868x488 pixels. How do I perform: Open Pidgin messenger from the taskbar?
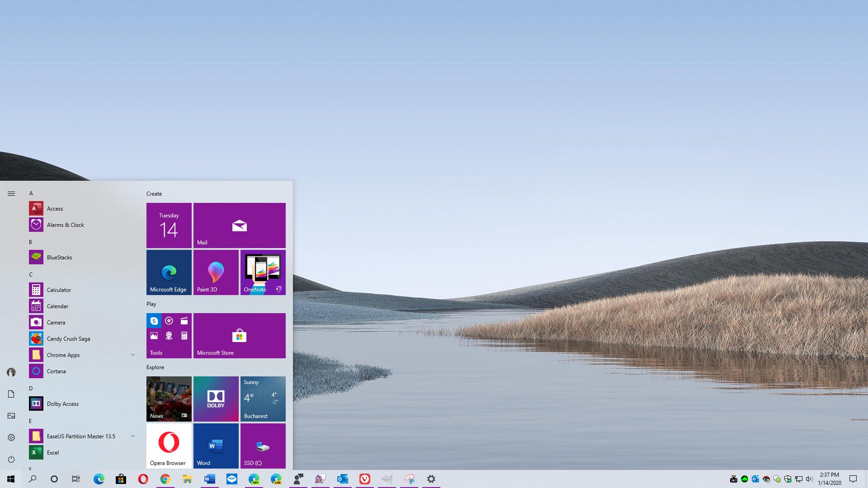(320, 479)
